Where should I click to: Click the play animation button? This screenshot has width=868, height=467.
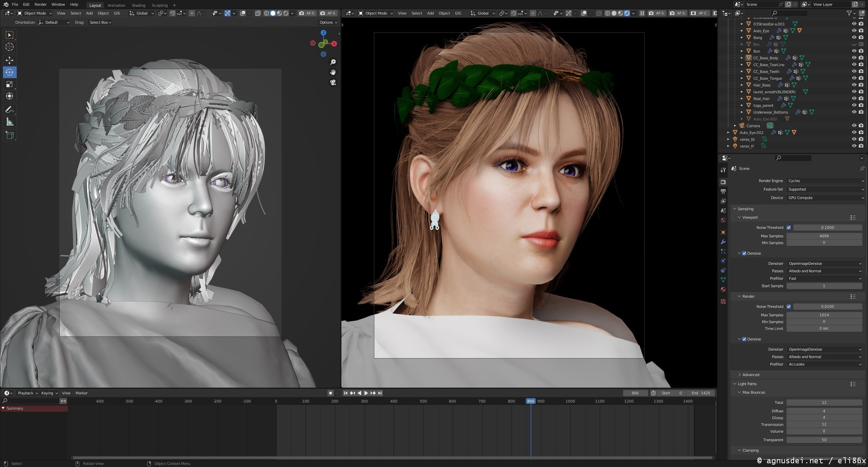[x=366, y=393]
